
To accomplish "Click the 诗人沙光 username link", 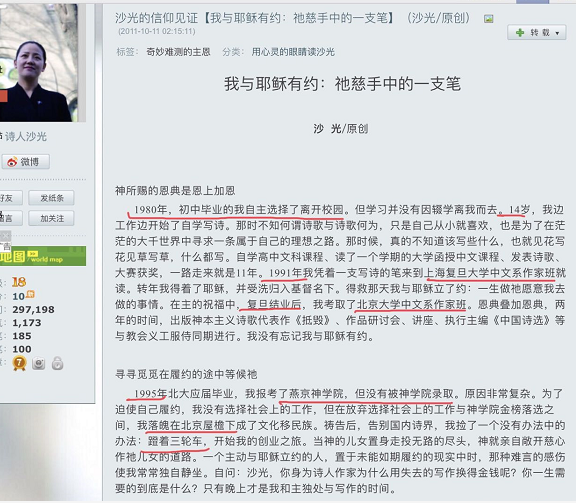I will coord(26,137).
